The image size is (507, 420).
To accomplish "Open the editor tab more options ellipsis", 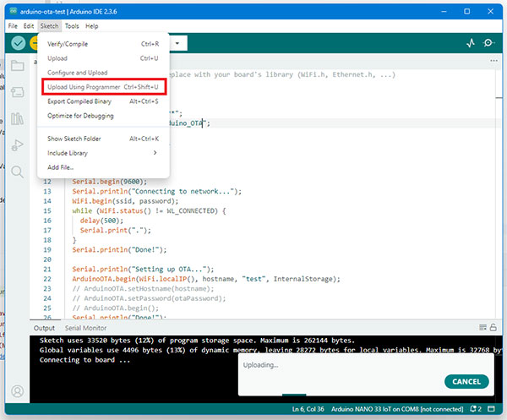I will [493, 61].
